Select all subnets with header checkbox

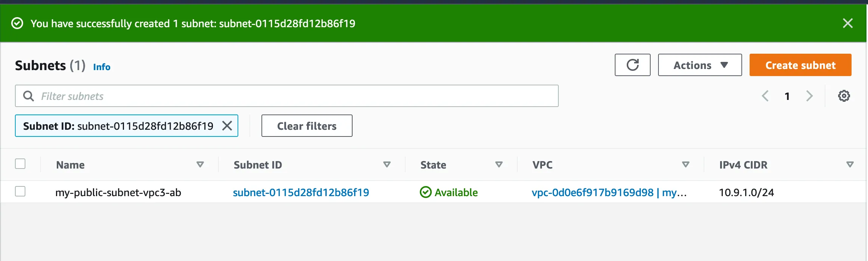20,164
